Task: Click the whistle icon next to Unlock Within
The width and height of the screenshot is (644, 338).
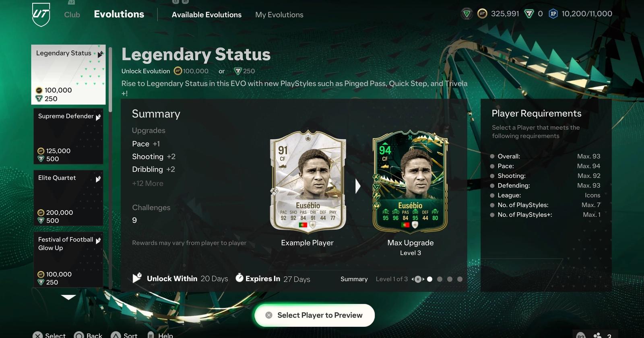Action: coord(137,278)
